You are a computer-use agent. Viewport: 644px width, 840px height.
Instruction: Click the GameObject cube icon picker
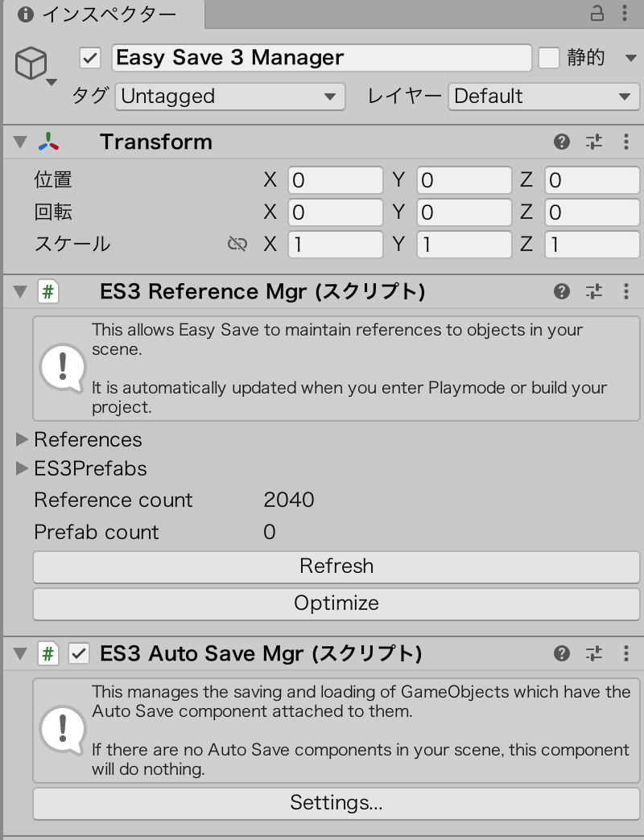pos(32,64)
